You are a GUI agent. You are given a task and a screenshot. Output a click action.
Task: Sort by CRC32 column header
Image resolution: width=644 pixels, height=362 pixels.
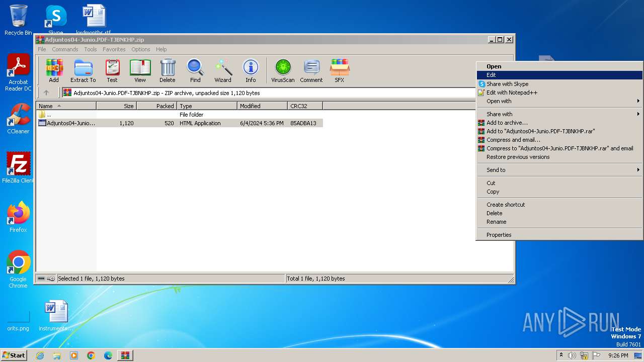(x=305, y=106)
